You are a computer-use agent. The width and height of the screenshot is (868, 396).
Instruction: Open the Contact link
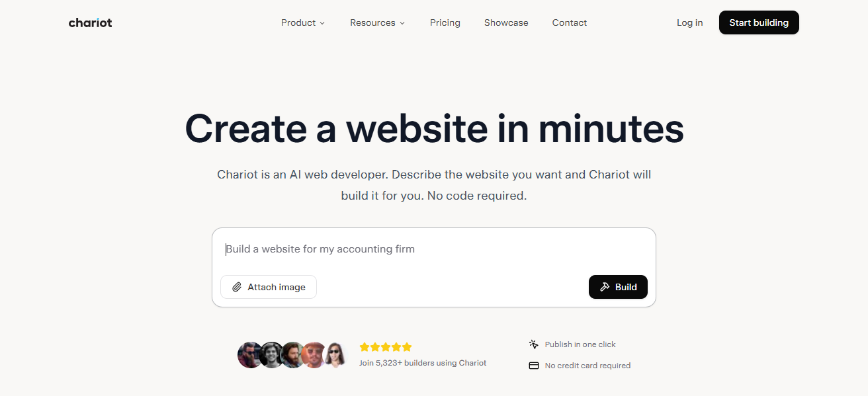click(x=570, y=22)
